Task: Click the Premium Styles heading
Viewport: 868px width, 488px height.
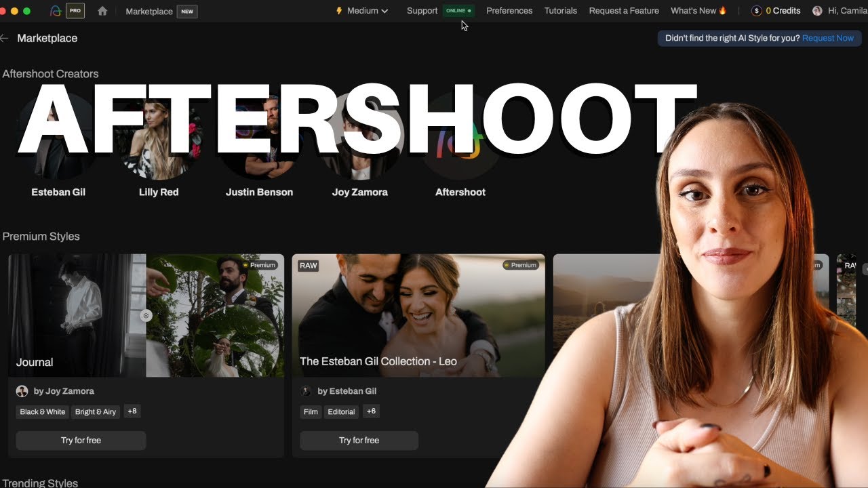Action: pos(41,237)
